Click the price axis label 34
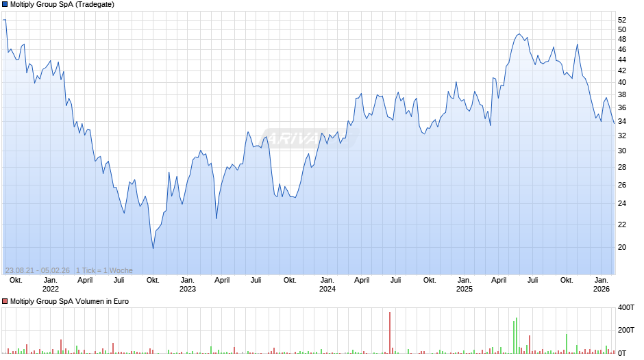This screenshot has height=360, width=644. (x=622, y=122)
